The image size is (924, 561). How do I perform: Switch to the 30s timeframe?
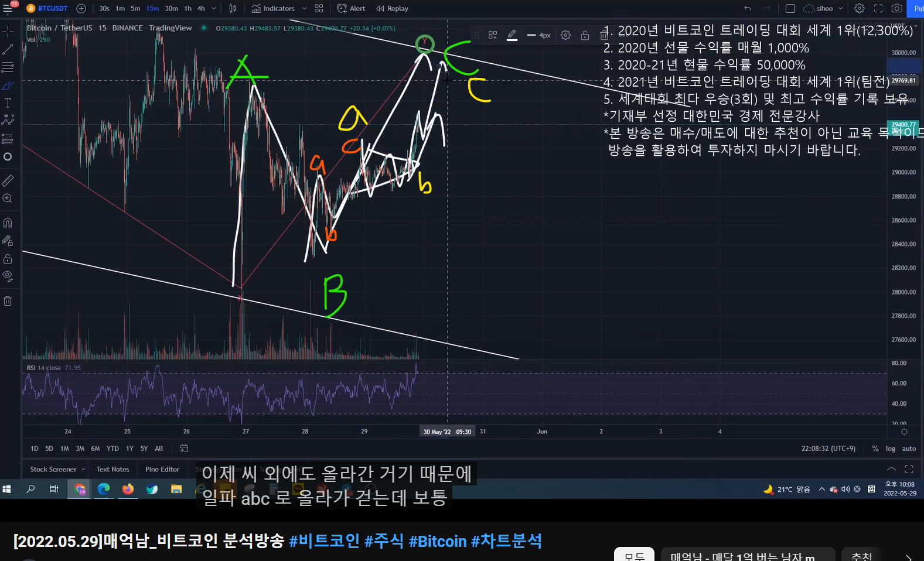pos(104,8)
